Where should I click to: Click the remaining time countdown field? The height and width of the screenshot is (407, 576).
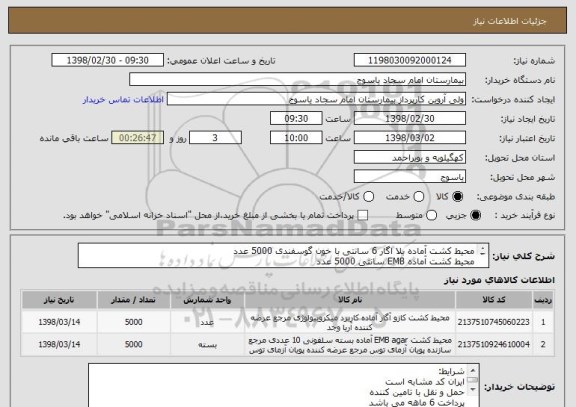137,138
